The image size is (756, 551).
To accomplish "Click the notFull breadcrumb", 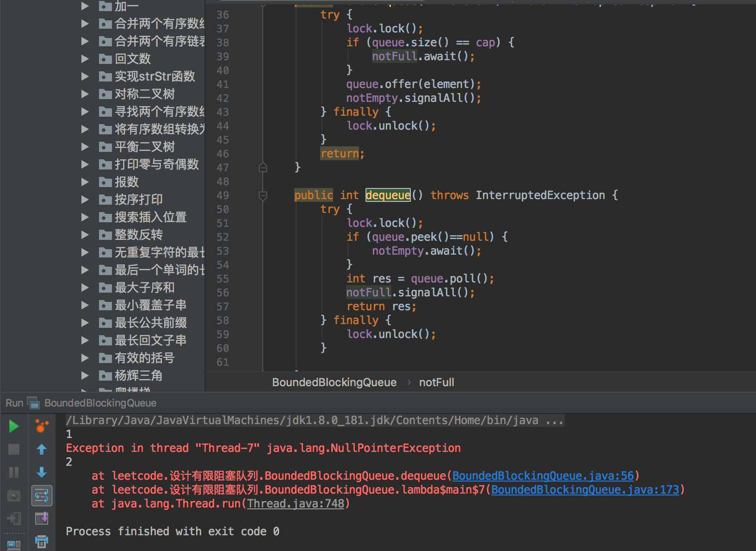I will [436, 382].
